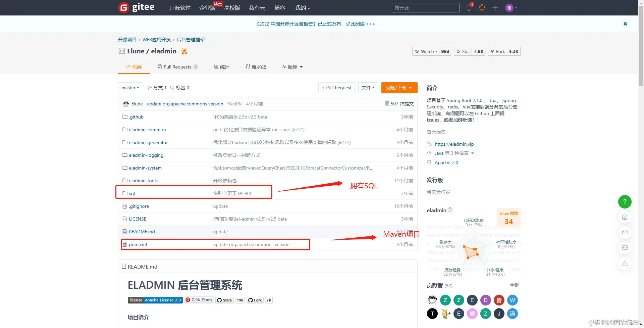Expand the 我的 menu
Image resolution: width=644 pixels, height=328 pixels.
[303, 8]
